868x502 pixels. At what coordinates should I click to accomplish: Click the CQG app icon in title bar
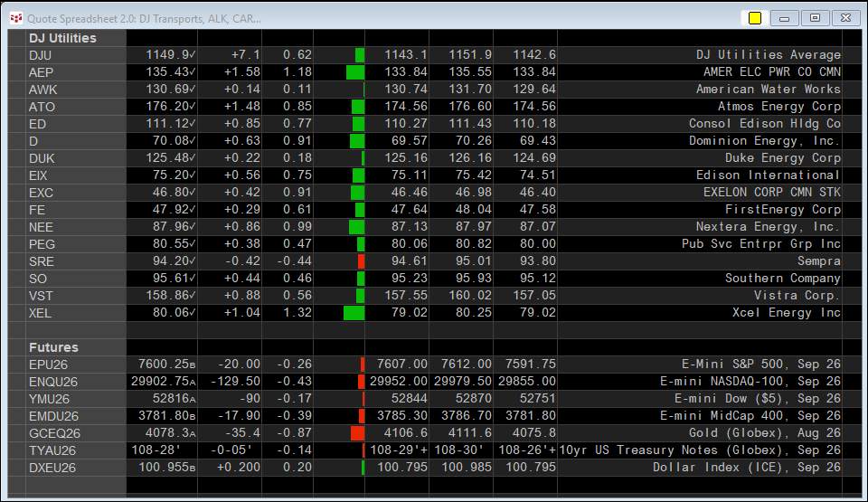[x=16, y=18]
